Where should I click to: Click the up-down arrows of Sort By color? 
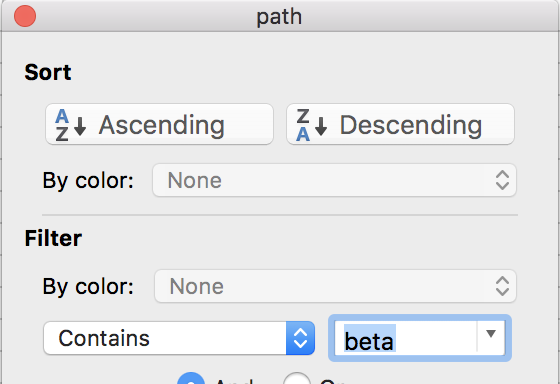[x=502, y=180]
